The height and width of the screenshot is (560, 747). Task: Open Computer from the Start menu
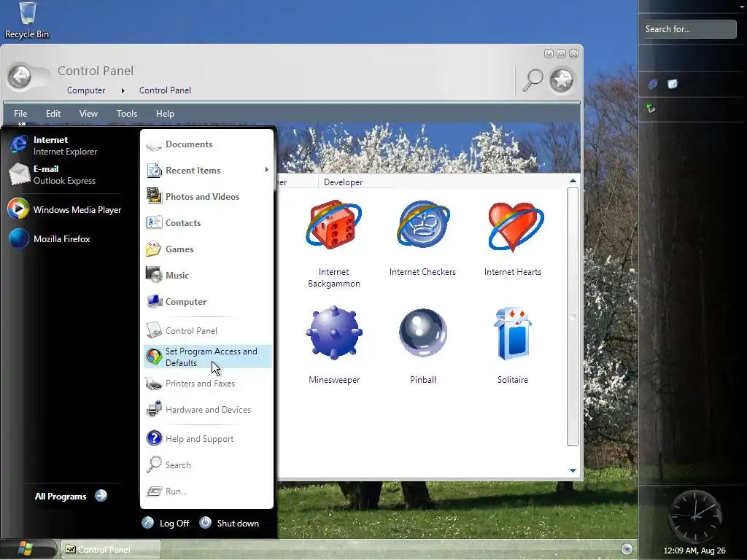point(207,301)
